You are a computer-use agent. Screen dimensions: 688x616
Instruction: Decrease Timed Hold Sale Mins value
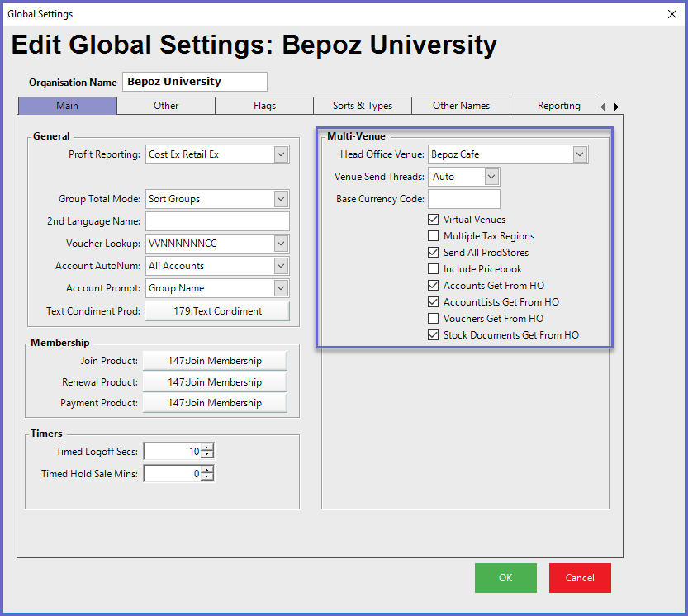207,477
